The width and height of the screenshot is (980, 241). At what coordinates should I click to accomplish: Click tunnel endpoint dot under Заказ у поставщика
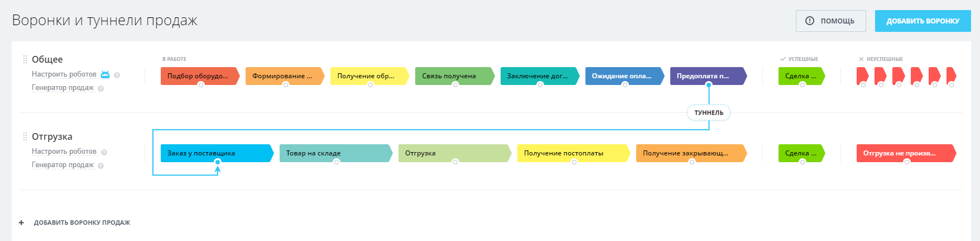[x=218, y=162]
